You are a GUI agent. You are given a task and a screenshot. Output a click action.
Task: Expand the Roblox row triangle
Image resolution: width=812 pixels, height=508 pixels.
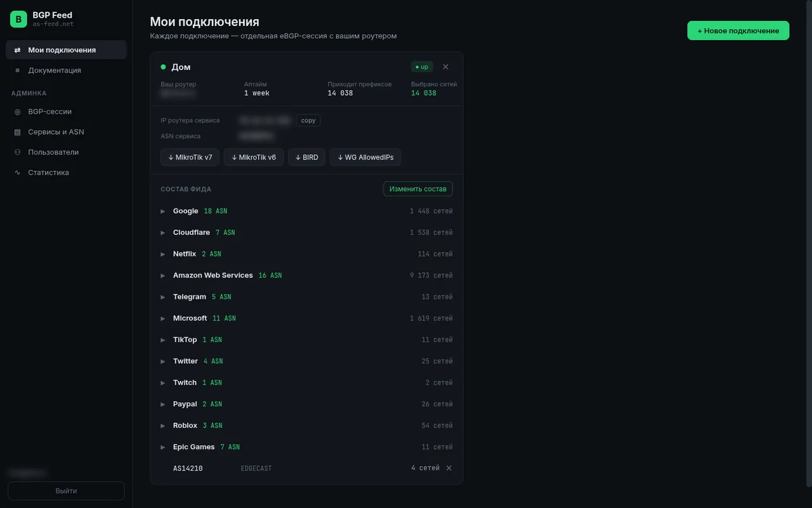pos(163,425)
